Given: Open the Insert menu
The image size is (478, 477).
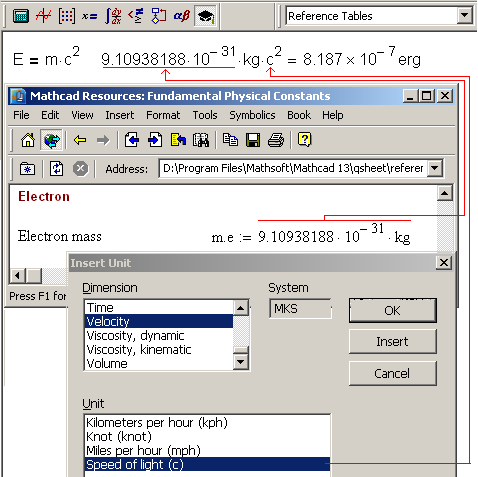Looking at the screenshot, I should [x=120, y=115].
